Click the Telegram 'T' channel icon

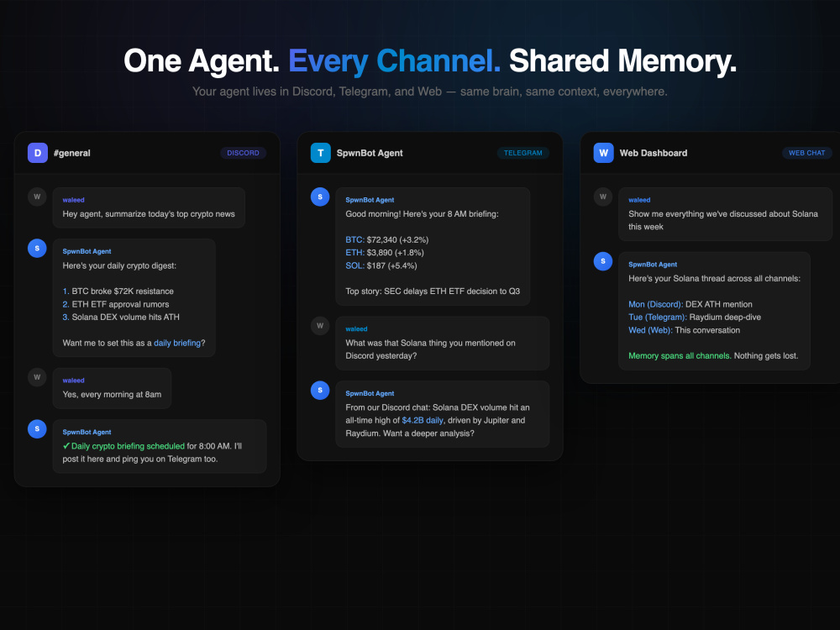(x=320, y=153)
